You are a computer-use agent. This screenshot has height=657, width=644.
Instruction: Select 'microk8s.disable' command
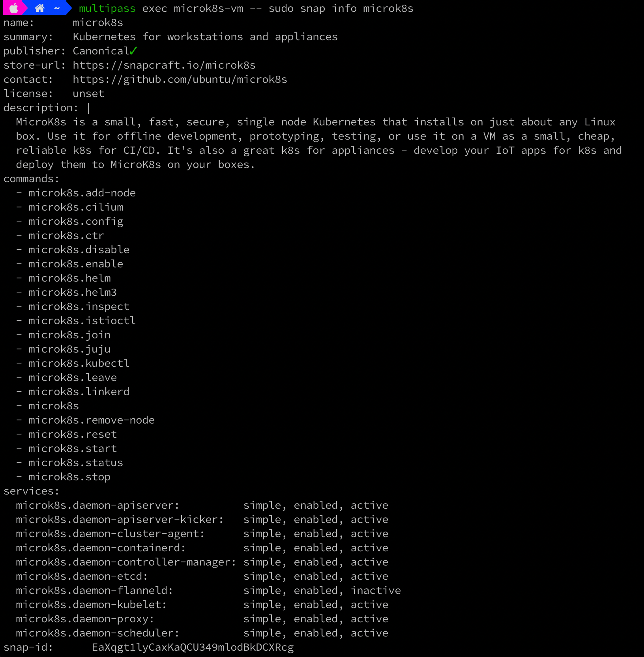(79, 250)
